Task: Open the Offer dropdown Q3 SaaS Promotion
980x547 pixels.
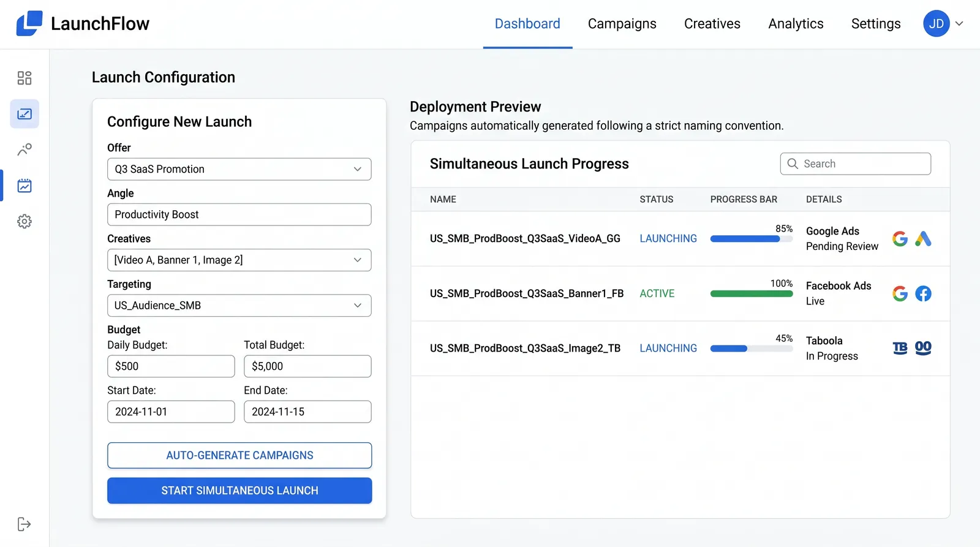Action: coord(239,169)
